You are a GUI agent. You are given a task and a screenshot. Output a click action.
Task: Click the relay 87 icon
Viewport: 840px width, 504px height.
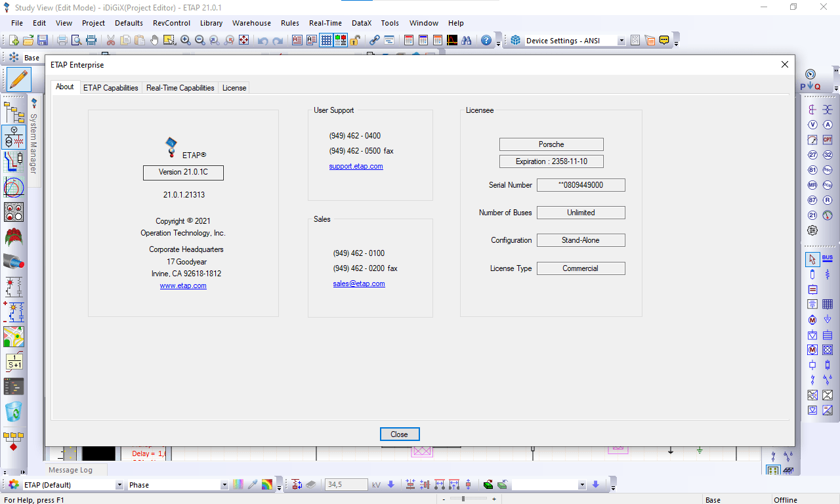(812, 200)
